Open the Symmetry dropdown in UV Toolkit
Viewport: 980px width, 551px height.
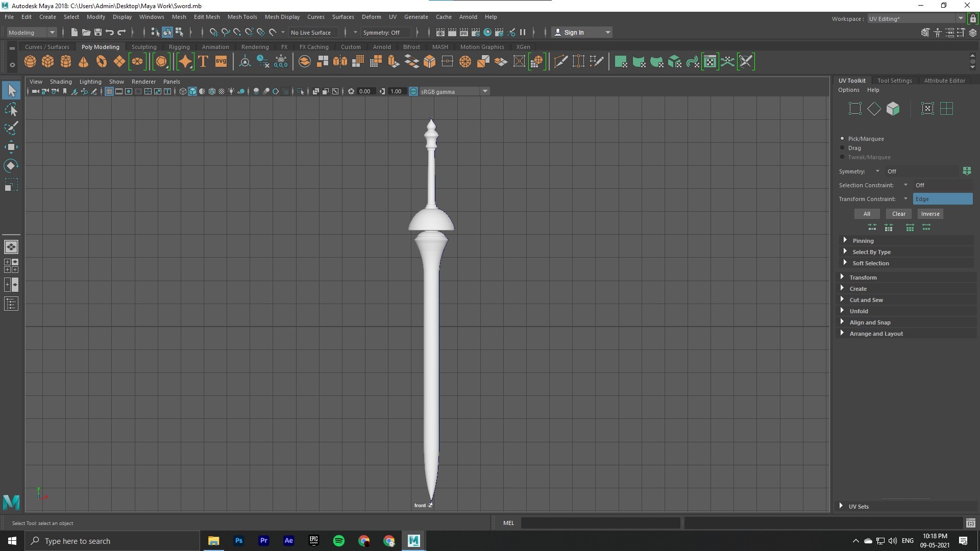tap(876, 171)
